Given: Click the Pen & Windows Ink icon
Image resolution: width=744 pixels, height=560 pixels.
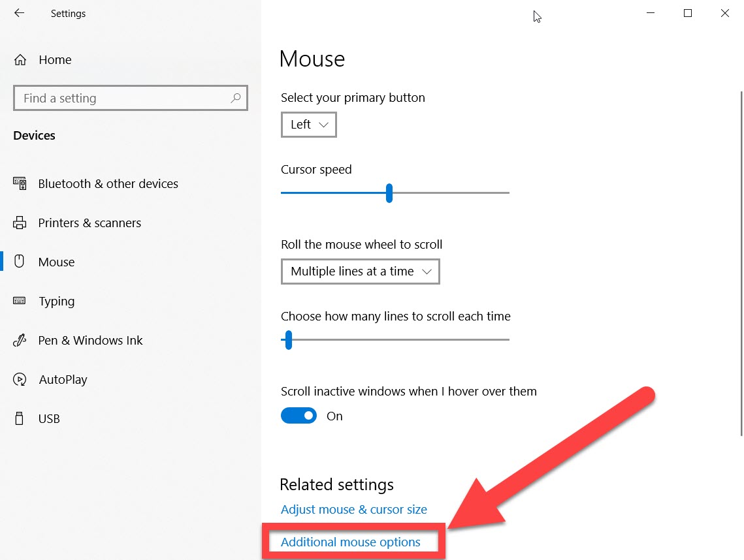Looking at the screenshot, I should [x=20, y=340].
